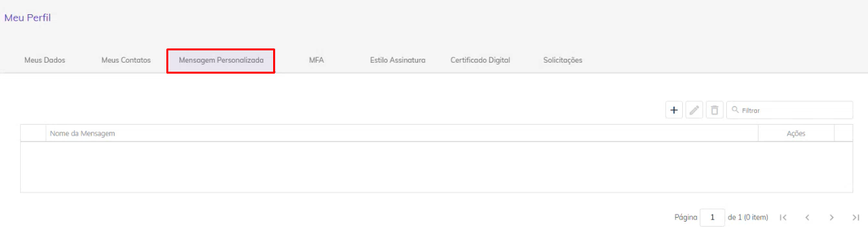Image resolution: width=868 pixels, height=239 pixels.
Task: Click the pencil edit icon
Action: point(694,110)
